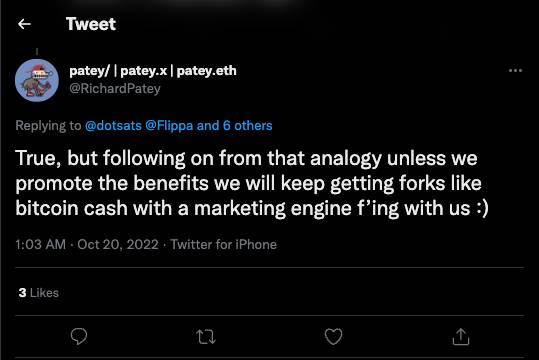This screenshot has width=539, height=360.
Task: Select the tweet body text about bitcoin cash
Action: pos(252,183)
